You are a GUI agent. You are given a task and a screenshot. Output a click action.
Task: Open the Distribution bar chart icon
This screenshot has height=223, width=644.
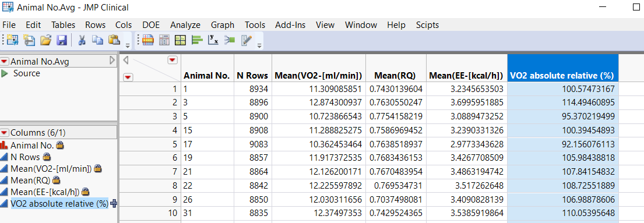196,40
